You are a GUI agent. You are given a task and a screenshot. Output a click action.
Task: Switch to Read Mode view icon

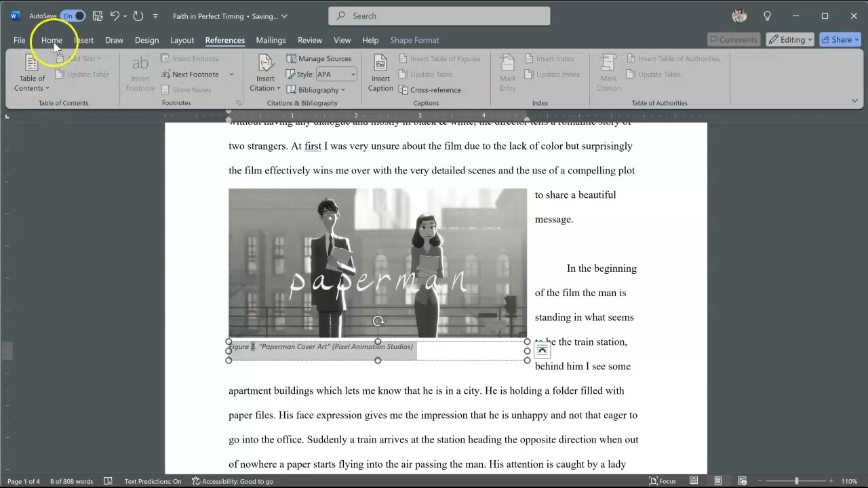[x=694, y=481]
